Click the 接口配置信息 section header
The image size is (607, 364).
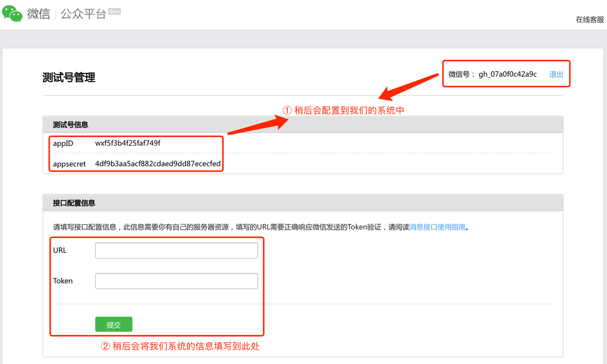74,203
